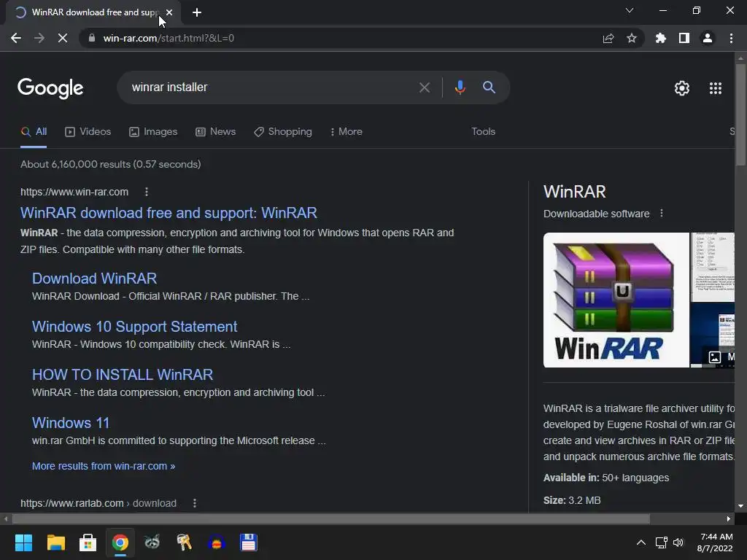Open more options for the win-rar.com result
The height and width of the screenshot is (560, 747).
147,192
